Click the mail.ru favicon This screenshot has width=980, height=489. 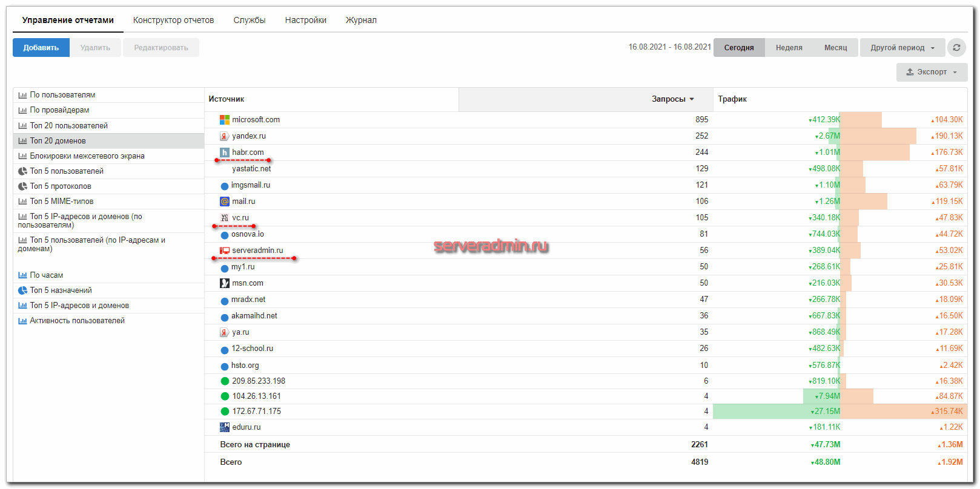tap(225, 202)
